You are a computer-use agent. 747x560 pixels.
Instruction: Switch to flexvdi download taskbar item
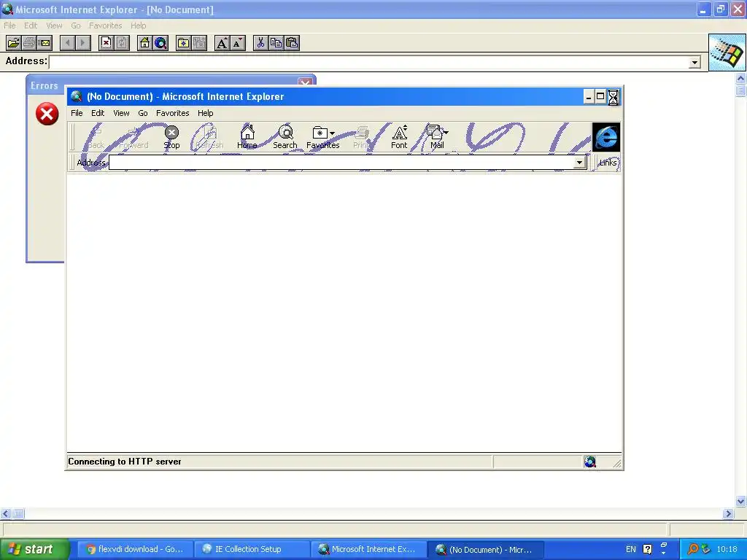click(135, 549)
